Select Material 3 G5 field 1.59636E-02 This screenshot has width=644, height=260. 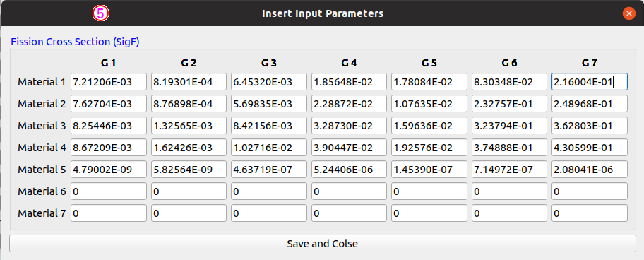point(429,126)
